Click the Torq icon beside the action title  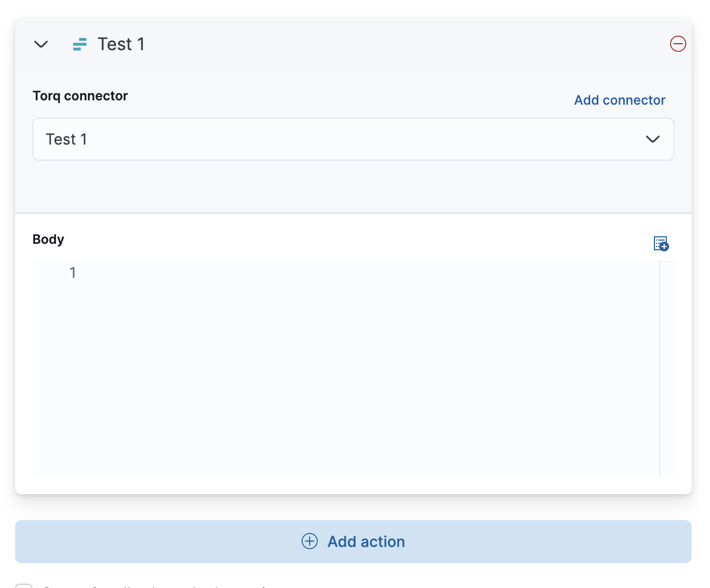coord(80,44)
